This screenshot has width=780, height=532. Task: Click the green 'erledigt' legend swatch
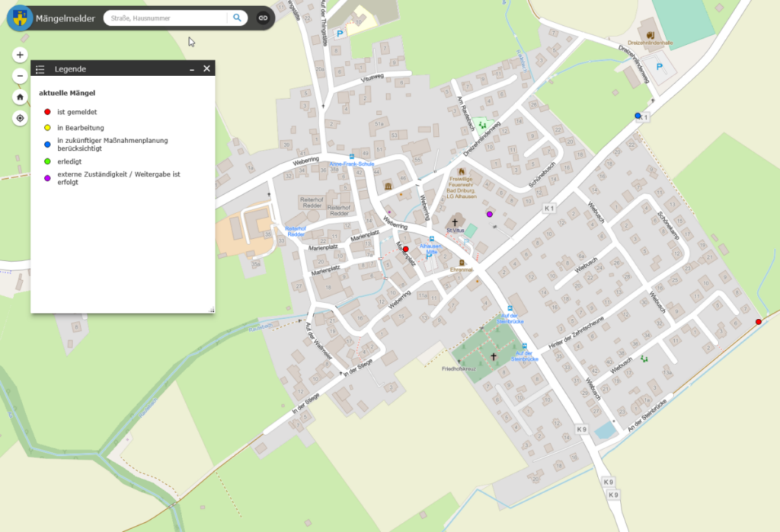[47, 161]
